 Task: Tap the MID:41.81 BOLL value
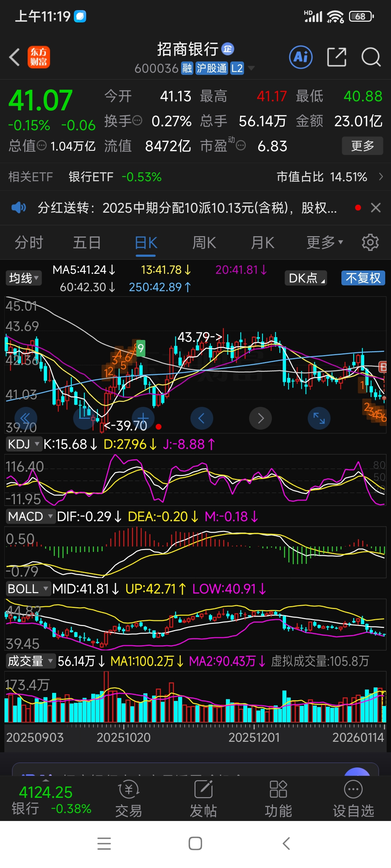[86, 589]
